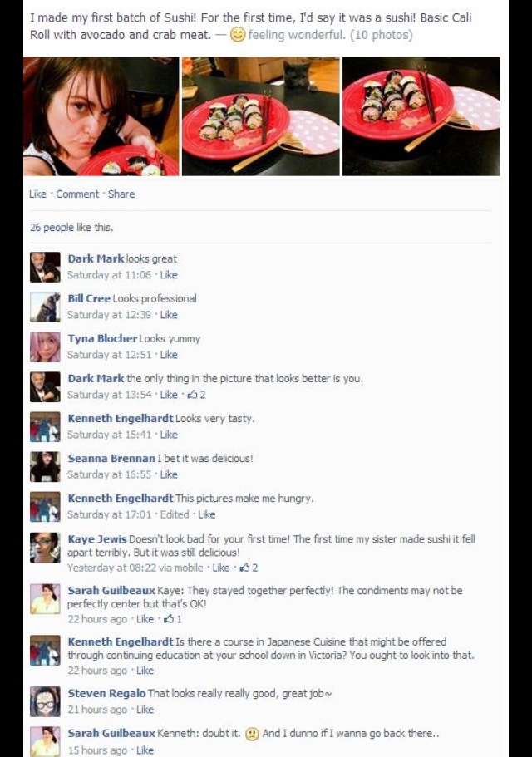Viewport: 532px width, 757px height.
Task: Click thumbs-up icon on Sarah's 22 hours ago comment
Action: click(169, 618)
